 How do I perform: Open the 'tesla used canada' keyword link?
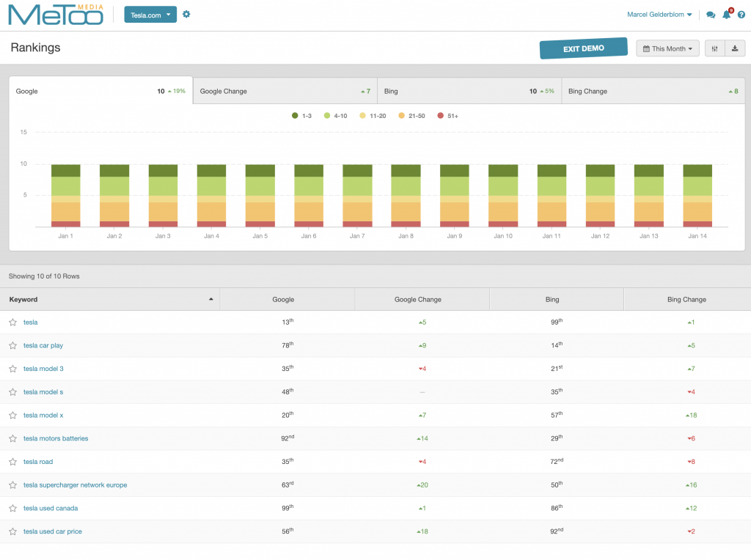tap(51, 508)
